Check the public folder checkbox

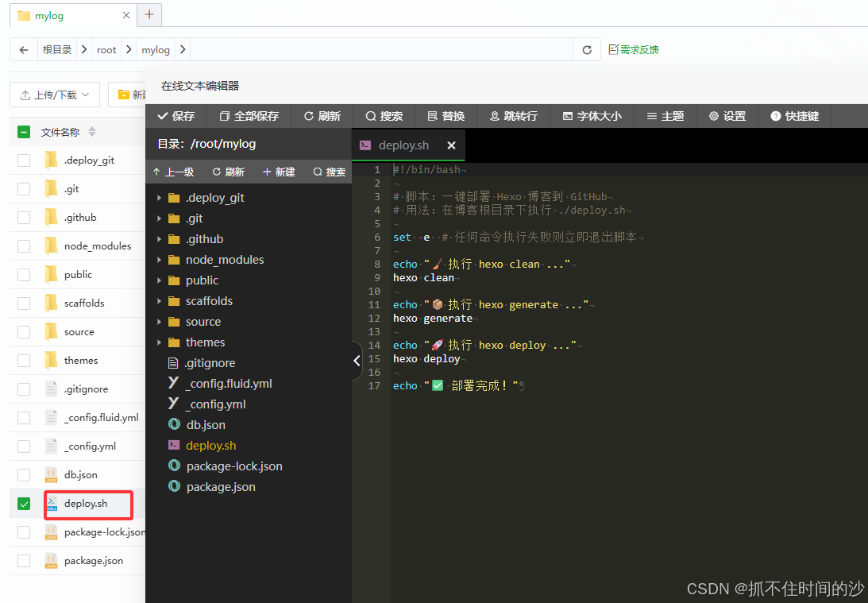coord(24,275)
